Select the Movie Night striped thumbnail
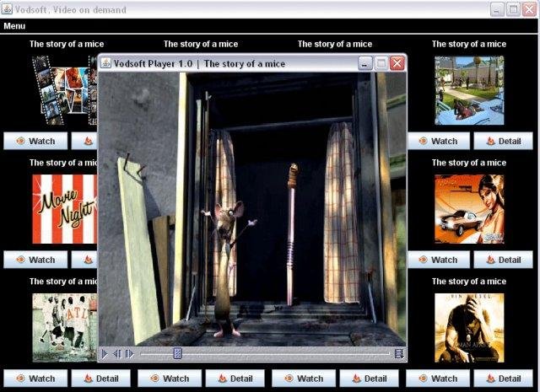Screen dimensions: 540x392 (65, 209)
